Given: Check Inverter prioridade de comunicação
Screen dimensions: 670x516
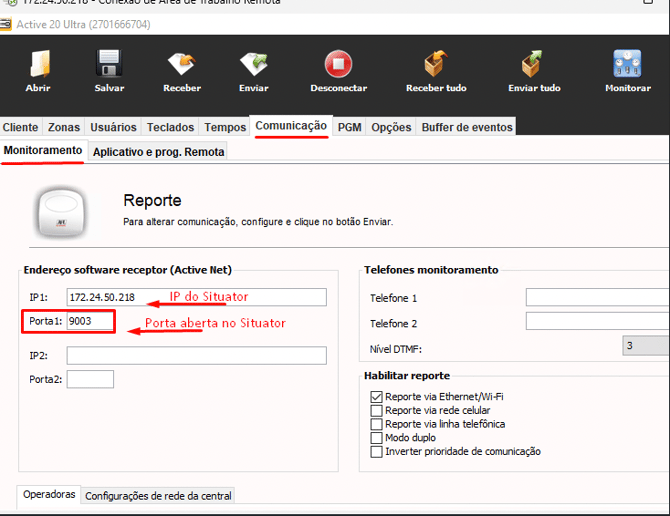Looking at the screenshot, I should pos(377,452).
